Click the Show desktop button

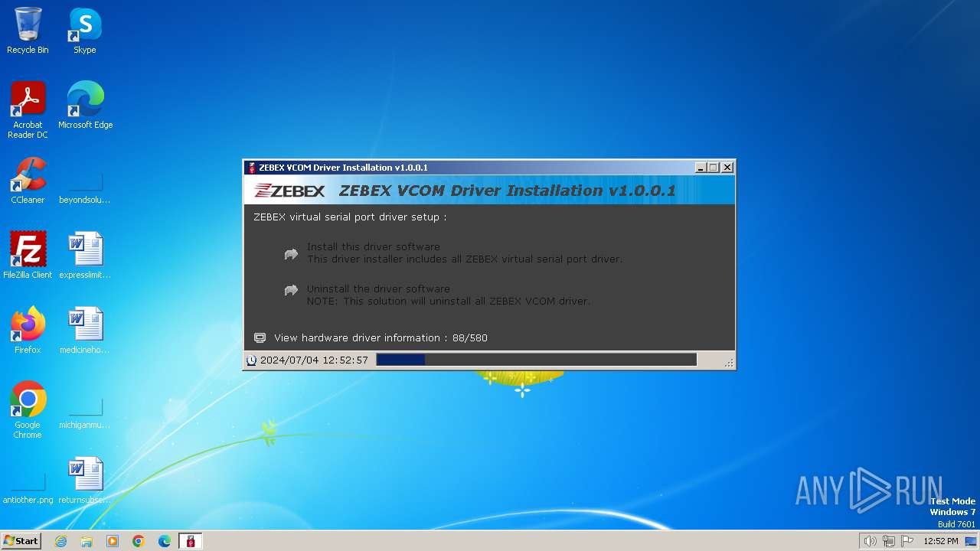pos(972,541)
